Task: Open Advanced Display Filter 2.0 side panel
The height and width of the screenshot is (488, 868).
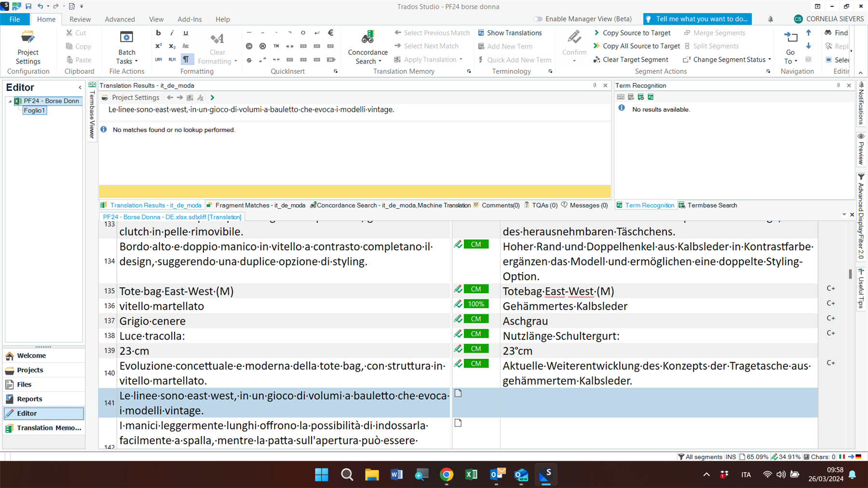Action: (x=861, y=217)
